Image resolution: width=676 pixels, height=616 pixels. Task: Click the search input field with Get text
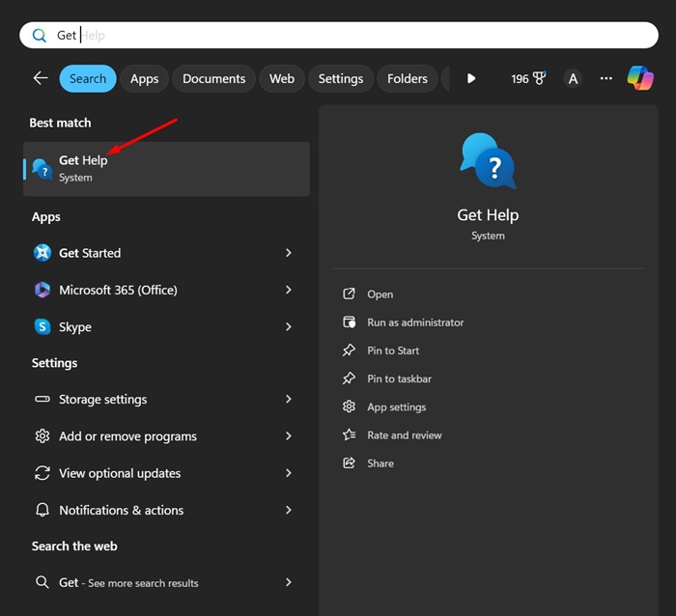click(338, 36)
